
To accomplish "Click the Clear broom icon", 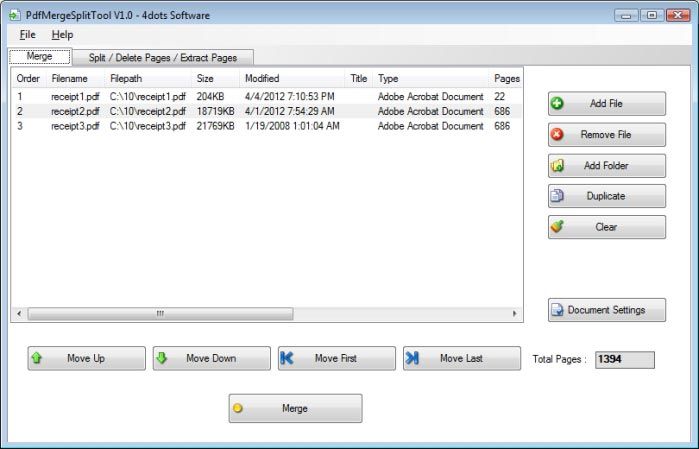I will (x=557, y=227).
